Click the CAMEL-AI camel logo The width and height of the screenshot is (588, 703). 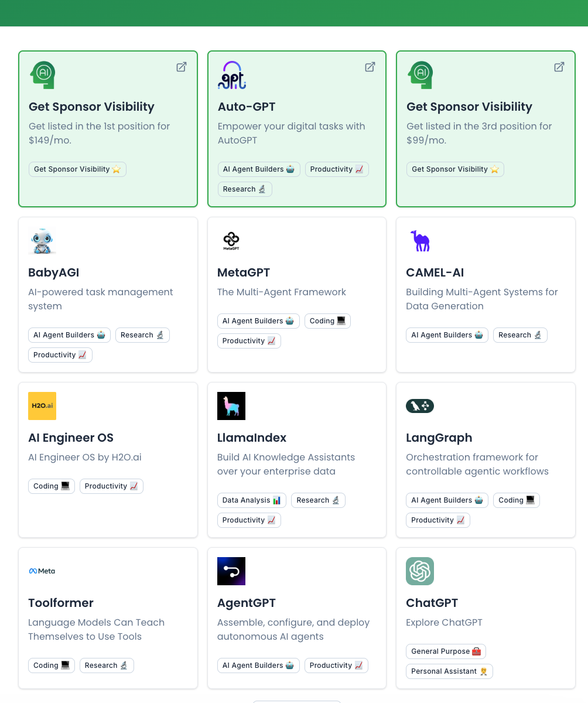point(420,241)
